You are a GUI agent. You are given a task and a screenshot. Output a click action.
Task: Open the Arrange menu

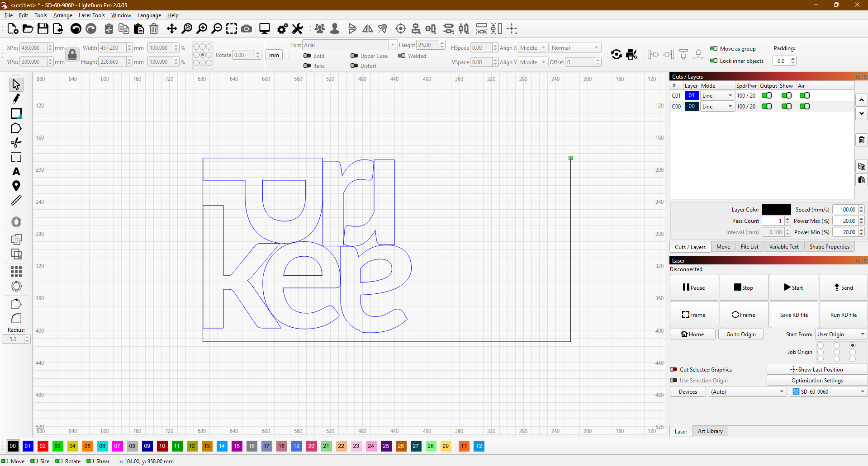(63, 15)
